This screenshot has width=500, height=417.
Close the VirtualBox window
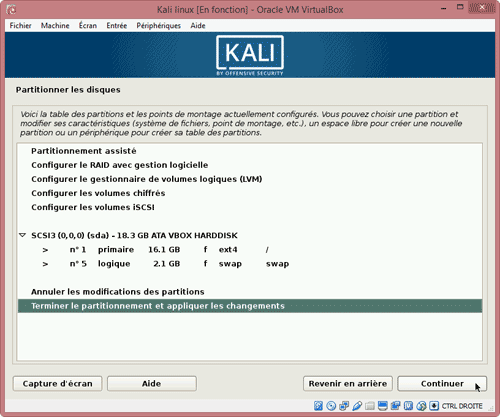[x=481, y=7]
